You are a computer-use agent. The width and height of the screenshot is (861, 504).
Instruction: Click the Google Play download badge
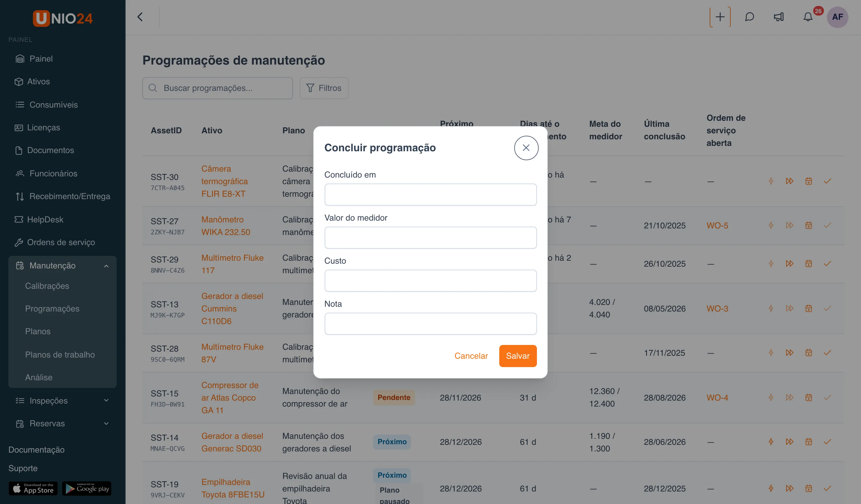(87, 489)
